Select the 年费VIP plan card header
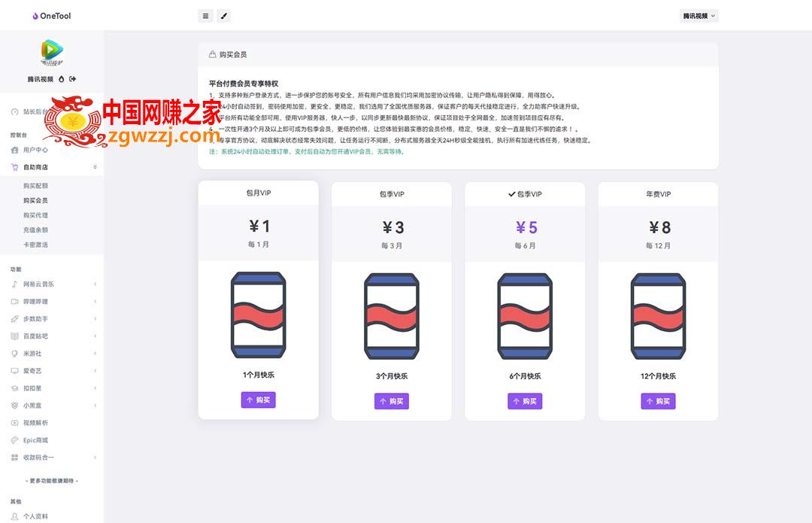812x523 pixels. (x=658, y=194)
